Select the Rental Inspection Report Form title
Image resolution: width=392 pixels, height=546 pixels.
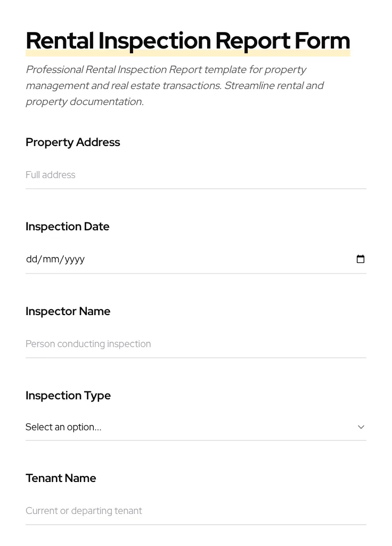coord(187,40)
